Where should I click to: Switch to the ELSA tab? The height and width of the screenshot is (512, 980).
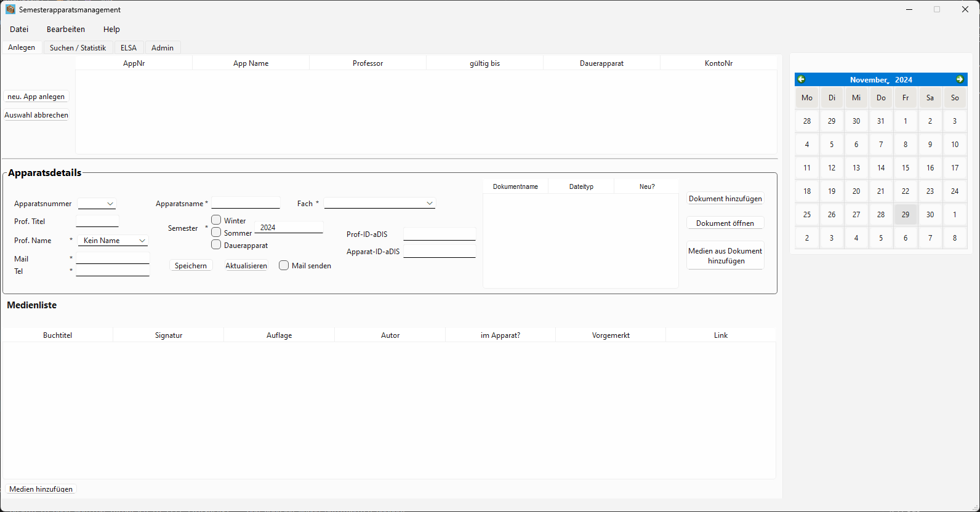click(129, 47)
